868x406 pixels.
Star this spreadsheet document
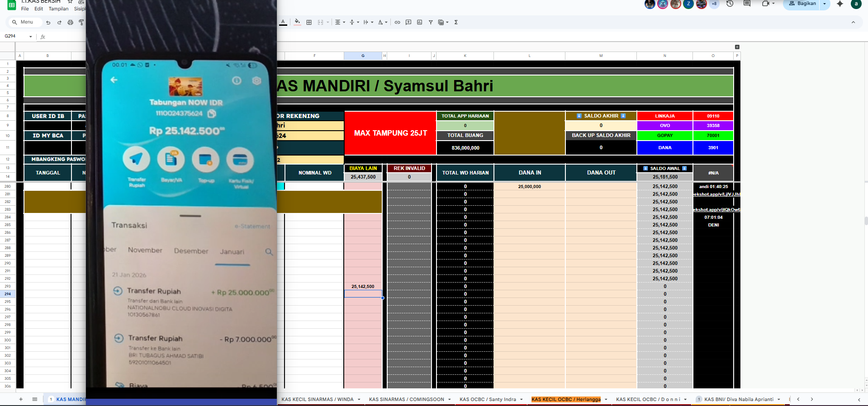pyautogui.click(x=70, y=2)
